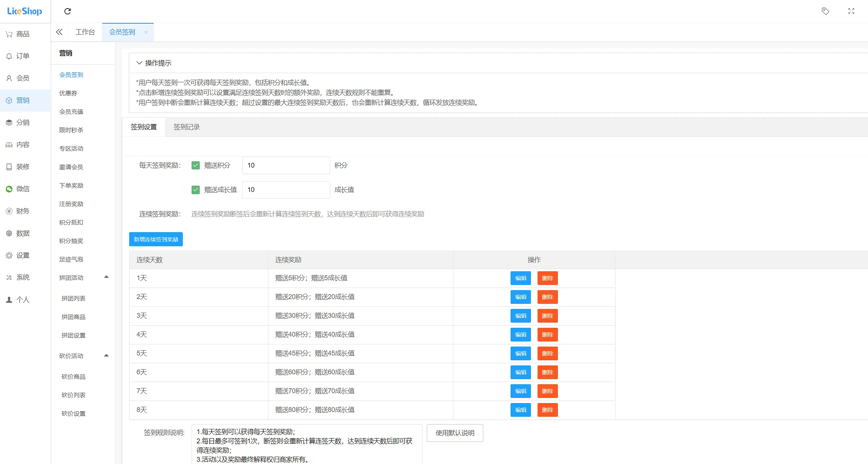Uncheck the 赠送积分 checkbox
The image size is (868, 464).
(x=195, y=165)
